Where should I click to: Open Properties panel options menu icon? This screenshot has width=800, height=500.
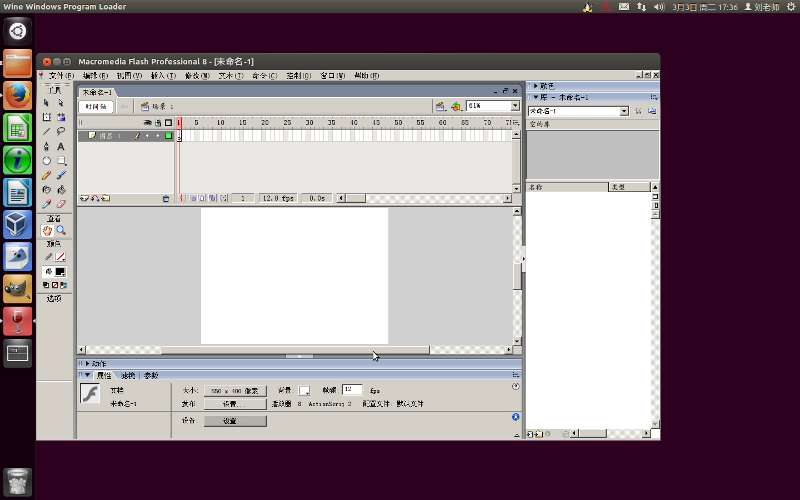tap(516, 375)
